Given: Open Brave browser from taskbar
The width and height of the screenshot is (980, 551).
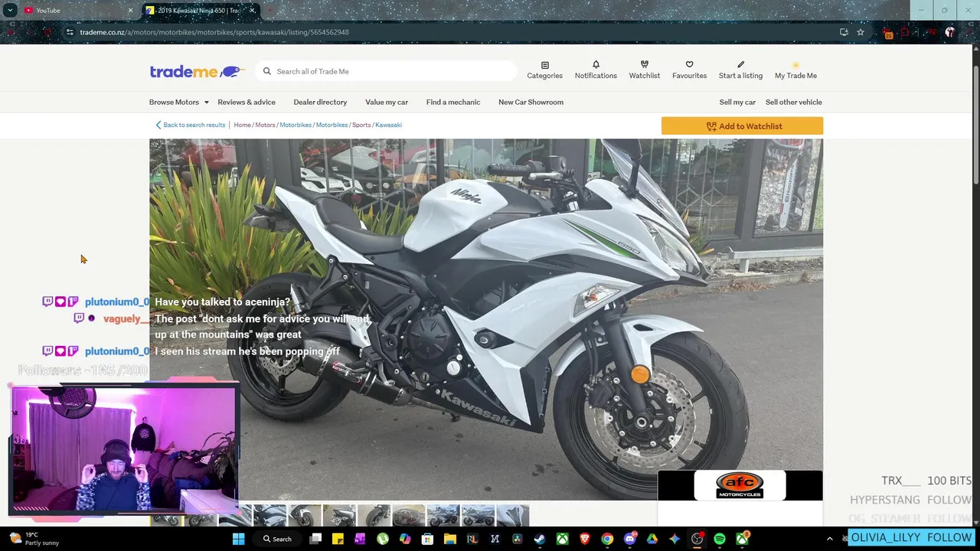Looking at the screenshot, I should coord(585,539).
